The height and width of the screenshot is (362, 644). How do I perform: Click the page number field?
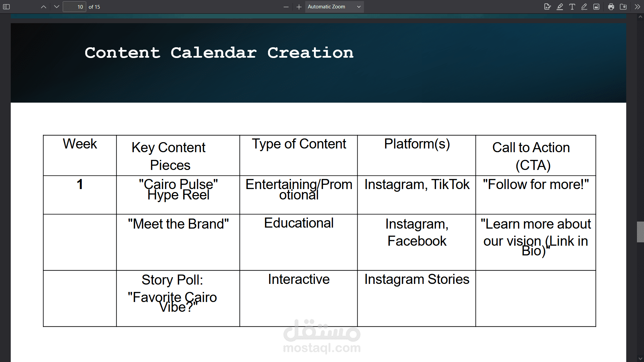click(74, 7)
